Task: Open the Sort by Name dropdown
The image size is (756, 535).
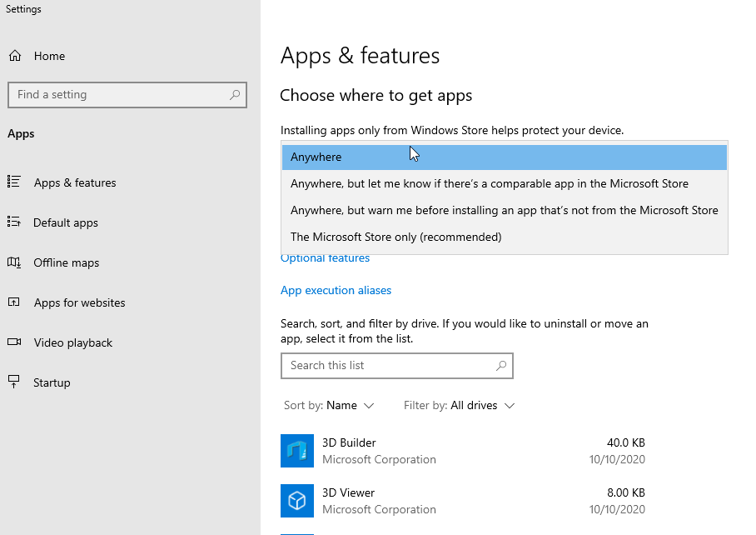Action: pyautogui.click(x=329, y=405)
